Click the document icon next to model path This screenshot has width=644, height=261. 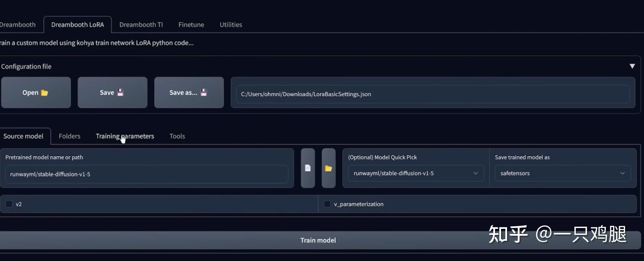coord(308,168)
